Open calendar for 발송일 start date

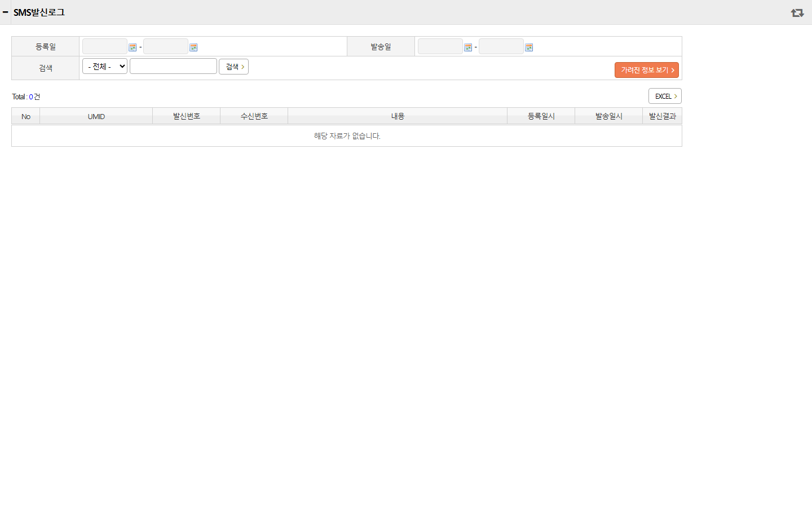pyautogui.click(x=468, y=47)
